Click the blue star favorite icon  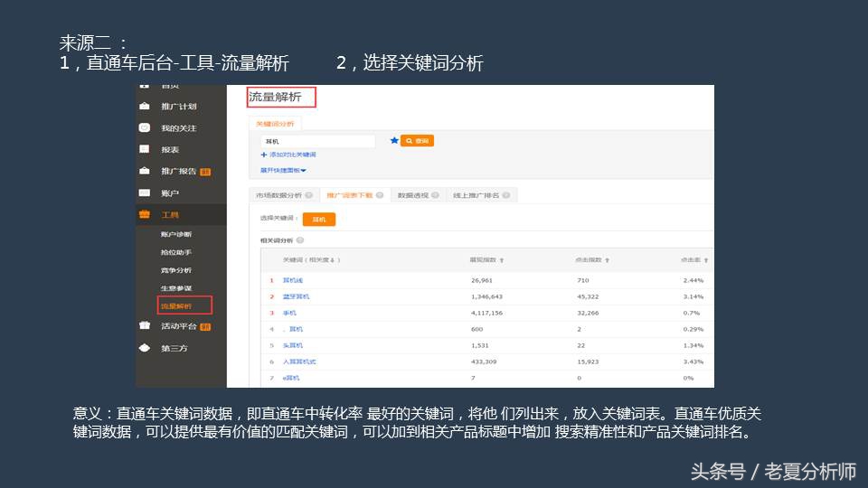point(394,141)
